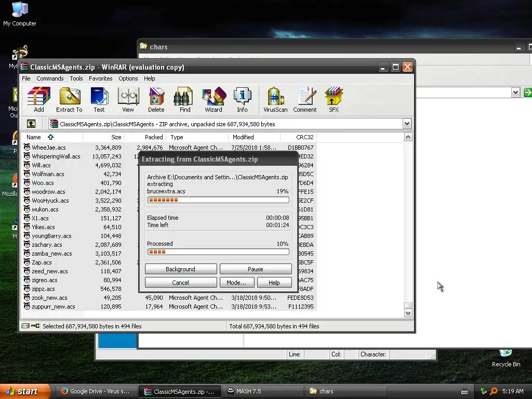Click the drive icon in WinRAR status bar
Viewport: 532px width, 399px height.
coord(25,326)
